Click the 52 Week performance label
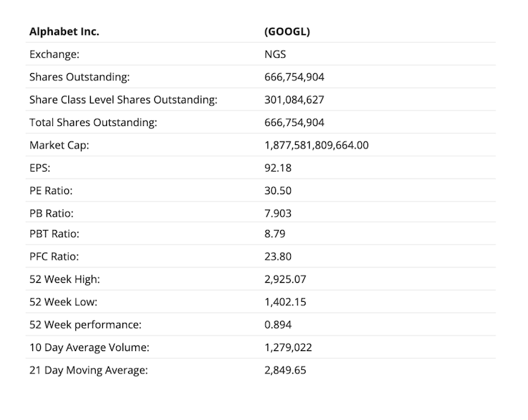 click(x=85, y=324)
